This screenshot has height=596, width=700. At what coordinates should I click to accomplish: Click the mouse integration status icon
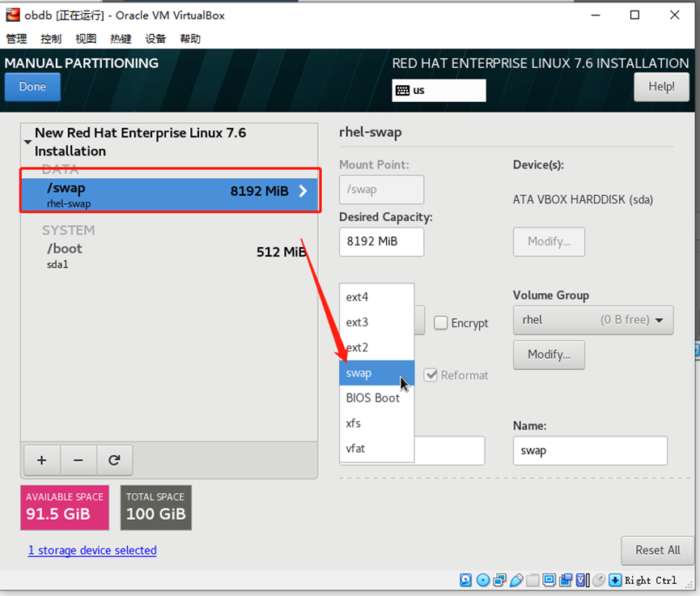click(x=598, y=580)
